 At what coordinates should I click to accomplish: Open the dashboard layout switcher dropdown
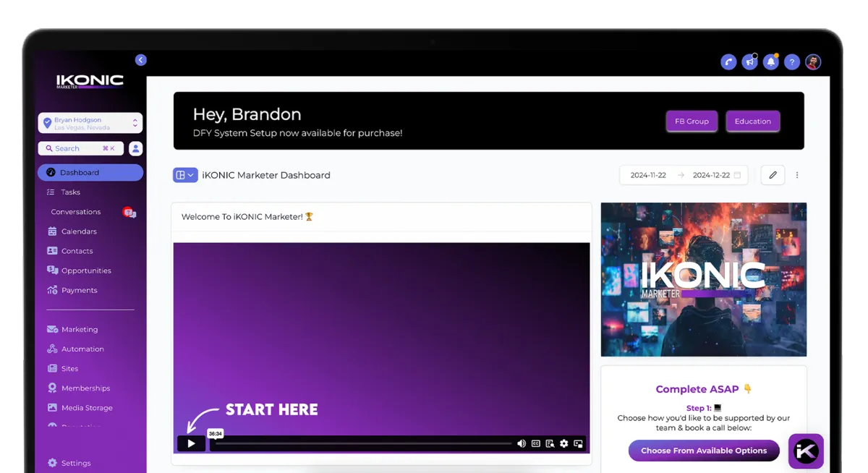coord(185,175)
